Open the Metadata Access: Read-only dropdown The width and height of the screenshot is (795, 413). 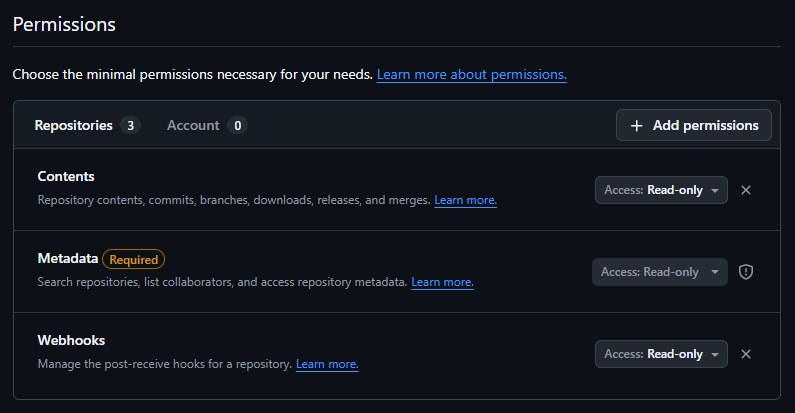click(660, 272)
